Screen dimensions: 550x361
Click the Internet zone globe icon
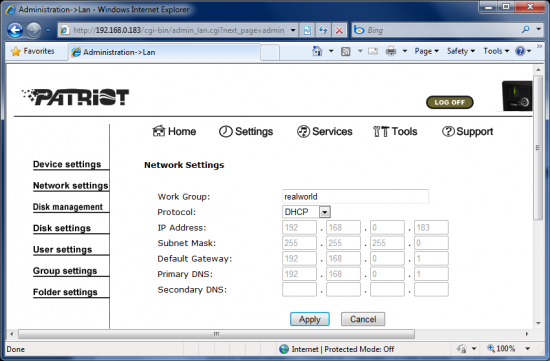click(x=284, y=349)
